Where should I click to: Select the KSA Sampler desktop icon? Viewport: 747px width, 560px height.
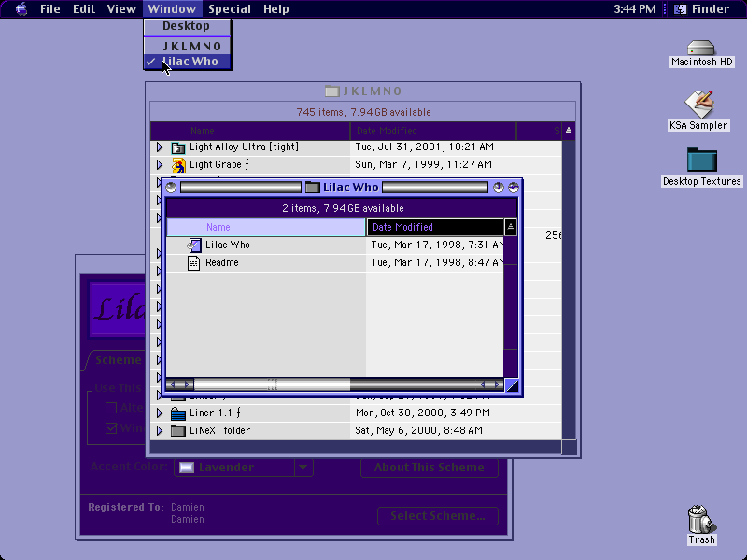click(x=698, y=104)
